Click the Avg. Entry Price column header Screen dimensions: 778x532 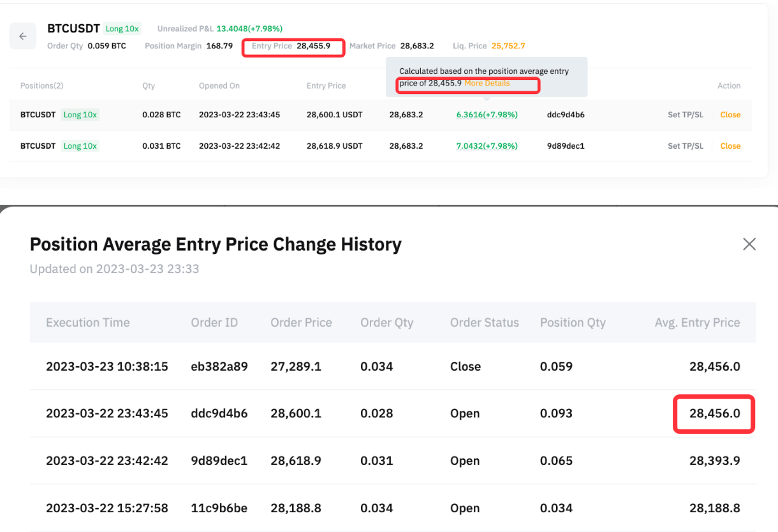pos(697,322)
